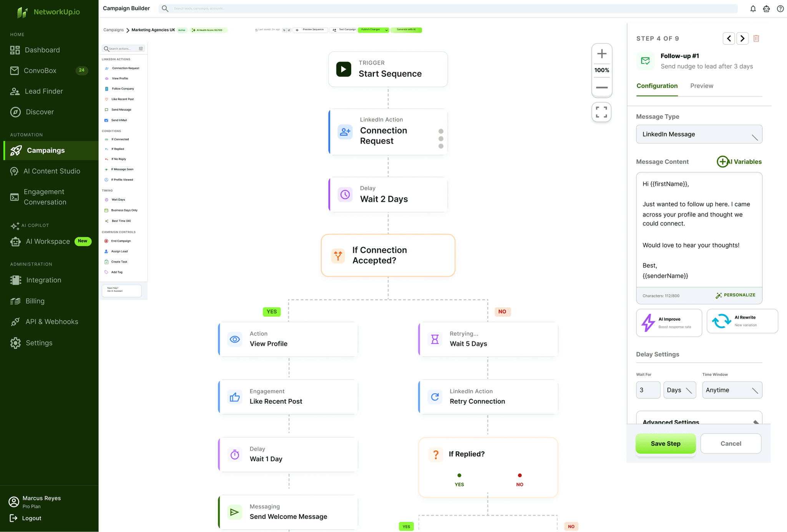Select If Connection Accepted node
Viewport: 787px width, 532px height.
click(x=388, y=255)
